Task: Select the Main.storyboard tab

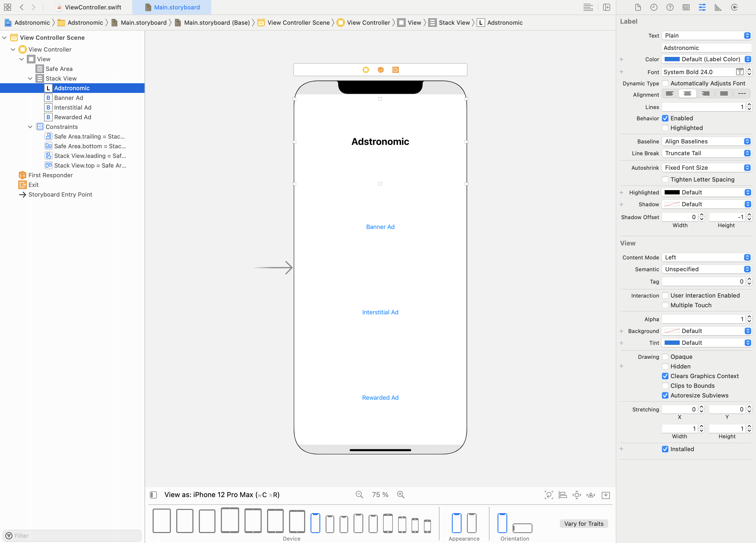Action: point(172,7)
